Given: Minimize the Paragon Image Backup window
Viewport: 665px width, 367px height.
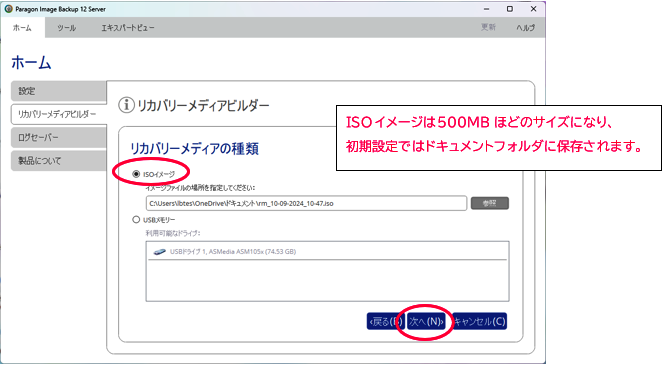Looking at the screenshot, I should (x=486, y=9).
